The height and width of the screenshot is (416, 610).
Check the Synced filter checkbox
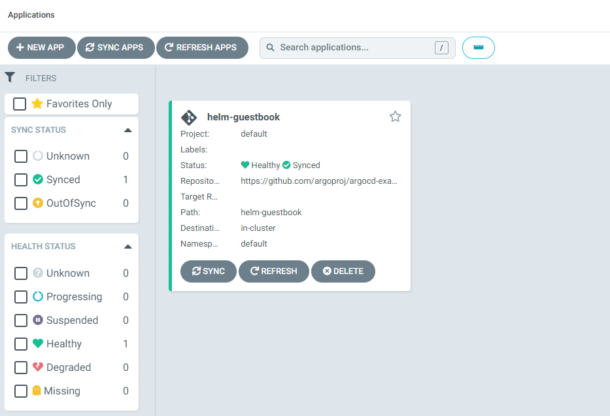pyautogui.click(x=20, y=180)
